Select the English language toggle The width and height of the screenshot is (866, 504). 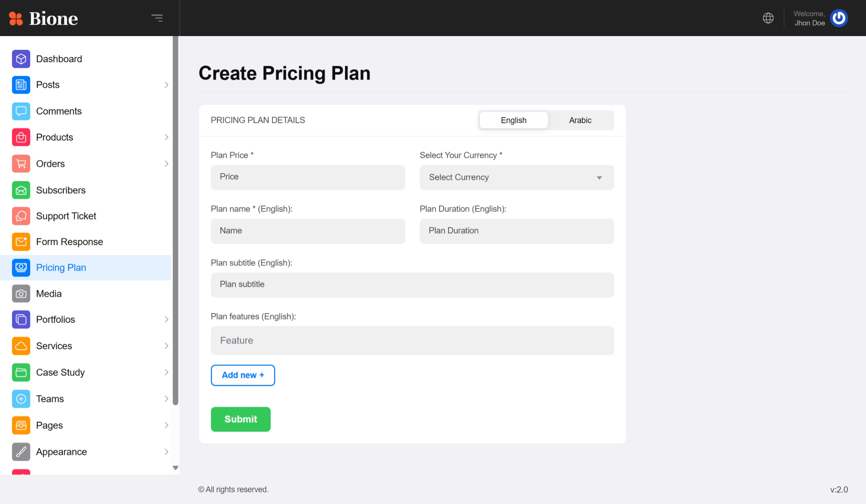coord(514,120)
